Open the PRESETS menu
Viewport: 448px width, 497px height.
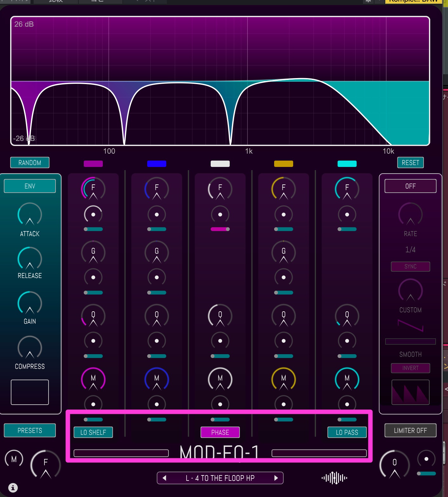pos(30,430)
